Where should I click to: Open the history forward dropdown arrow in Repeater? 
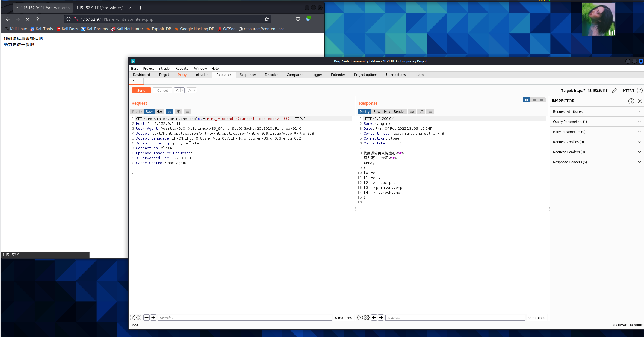[x=195, y=90]
